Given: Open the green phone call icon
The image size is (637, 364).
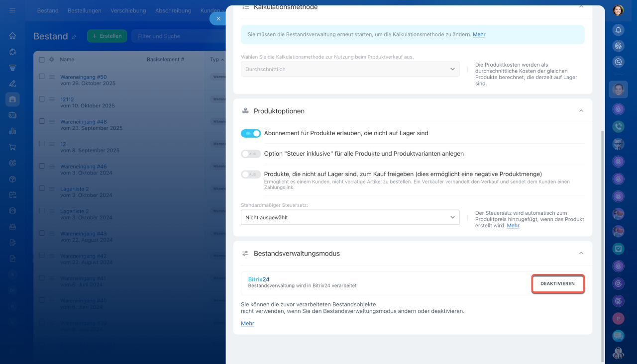Looking at the screenshot, I should [x=618, y=126].
